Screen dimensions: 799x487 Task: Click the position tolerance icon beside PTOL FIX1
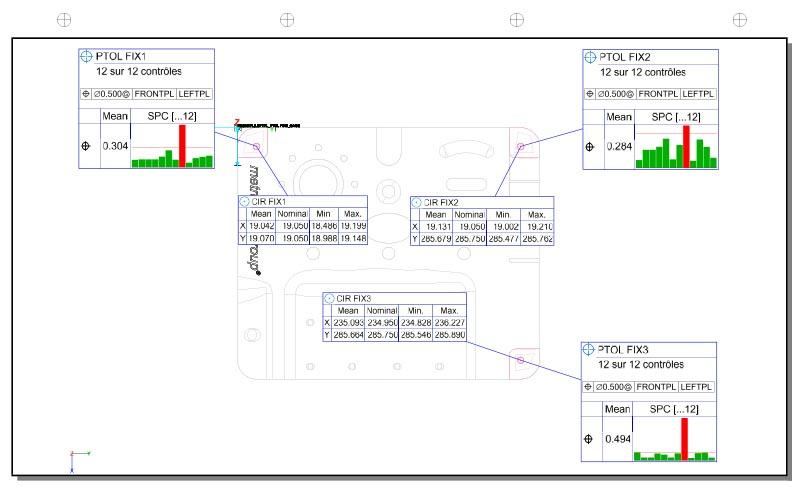point(86,57)
